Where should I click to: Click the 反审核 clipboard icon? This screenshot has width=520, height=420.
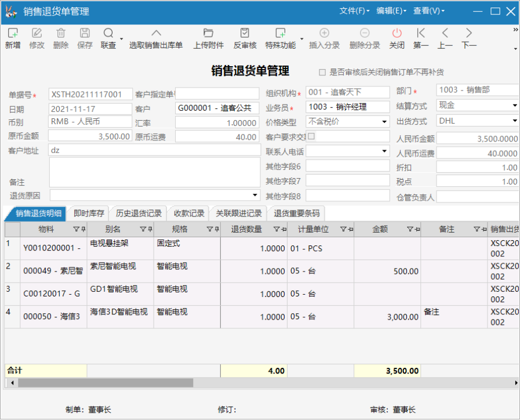pos(245,33)
